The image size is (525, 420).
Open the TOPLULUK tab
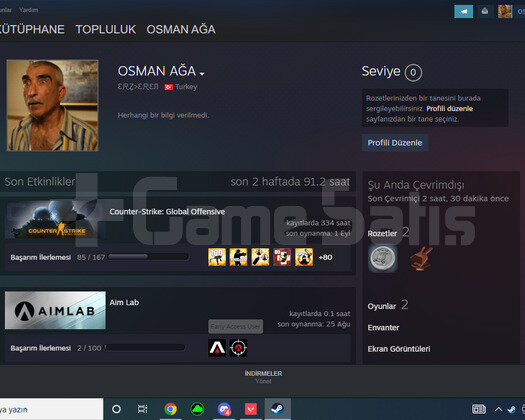click(x=105, y=29)
